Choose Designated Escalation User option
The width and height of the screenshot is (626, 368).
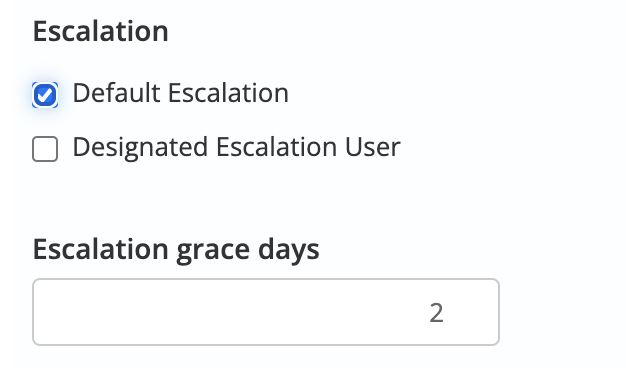coord(45,149)
